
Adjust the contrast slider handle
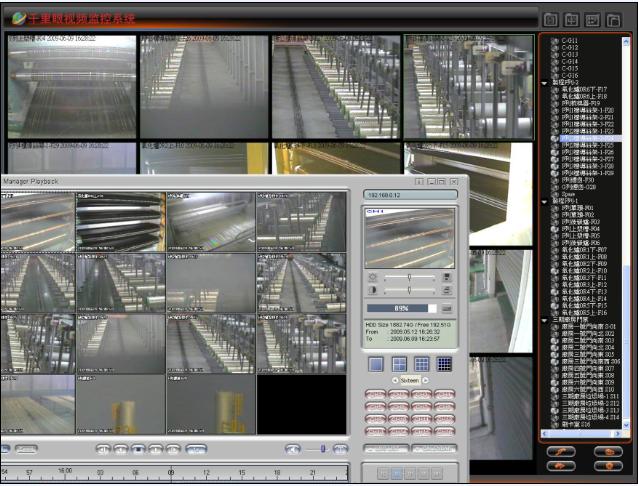409,290
